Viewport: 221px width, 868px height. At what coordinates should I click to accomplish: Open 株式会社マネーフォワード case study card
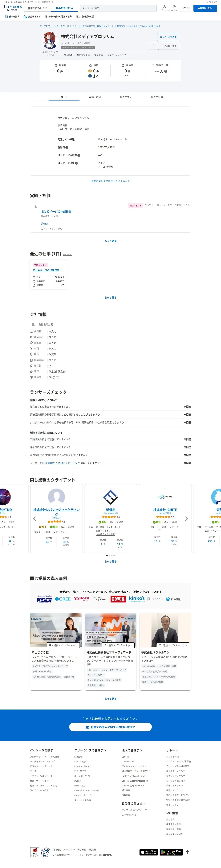[x=110, y=652]
